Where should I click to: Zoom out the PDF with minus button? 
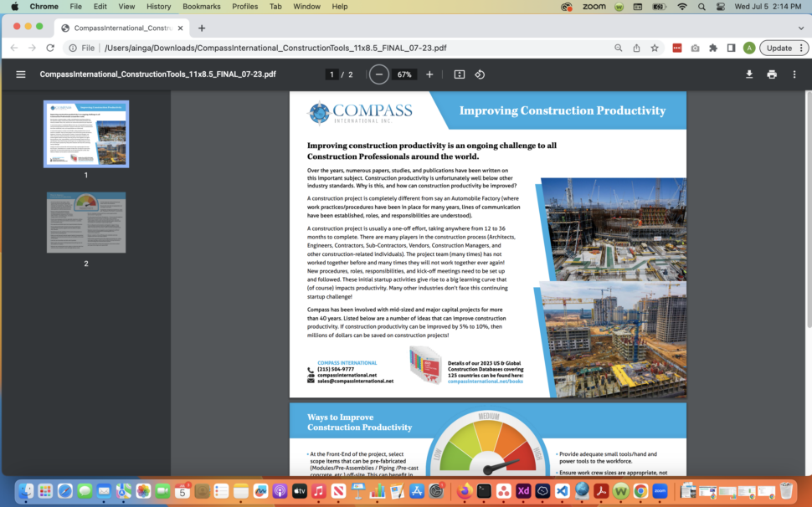pyautogui.click(x=379, y=74)
